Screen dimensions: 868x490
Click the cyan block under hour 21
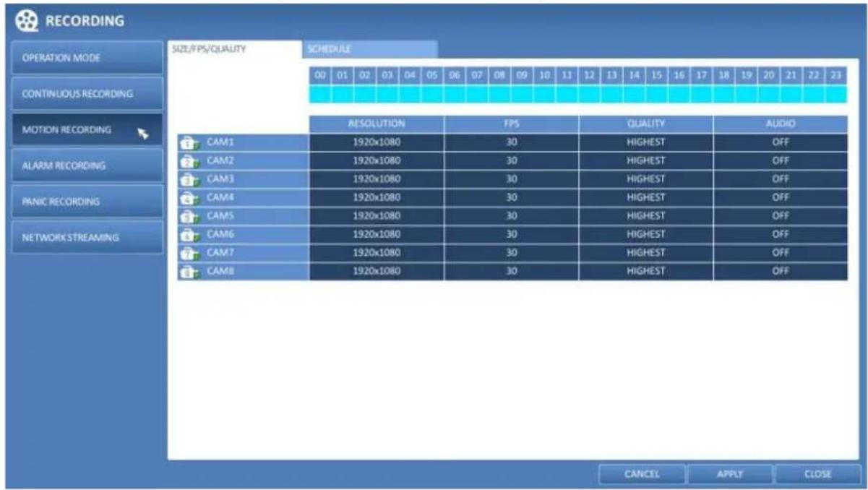click(791, 94)
